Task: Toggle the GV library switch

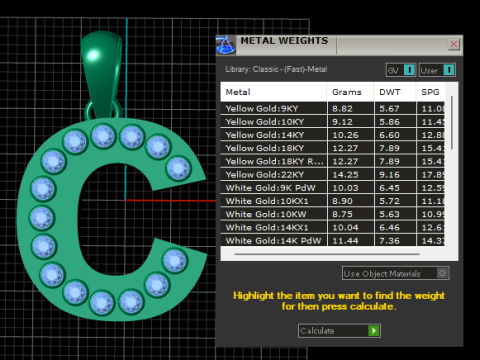Action: (401, 70)
